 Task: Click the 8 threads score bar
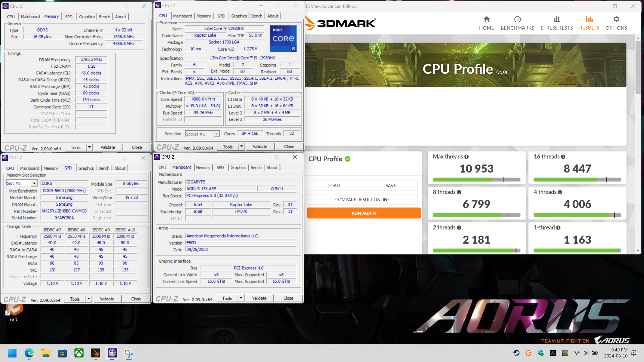[476, 215]
